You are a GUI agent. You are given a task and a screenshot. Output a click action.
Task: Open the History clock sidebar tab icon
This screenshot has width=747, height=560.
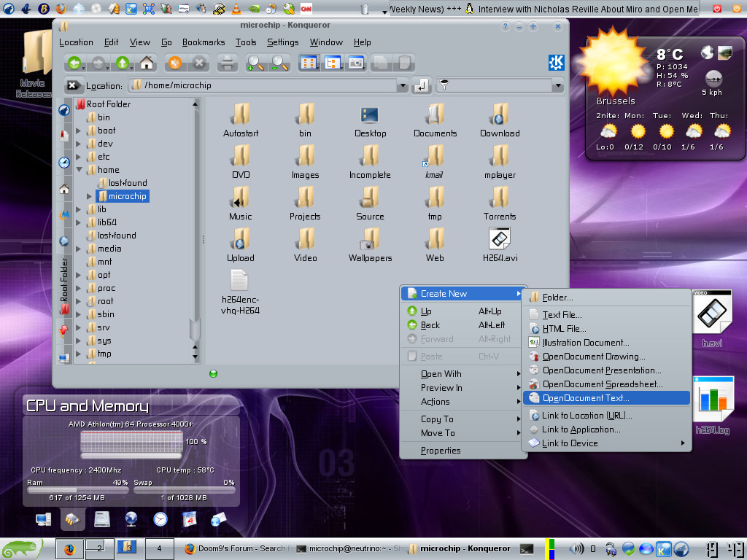tap(64, 163)
